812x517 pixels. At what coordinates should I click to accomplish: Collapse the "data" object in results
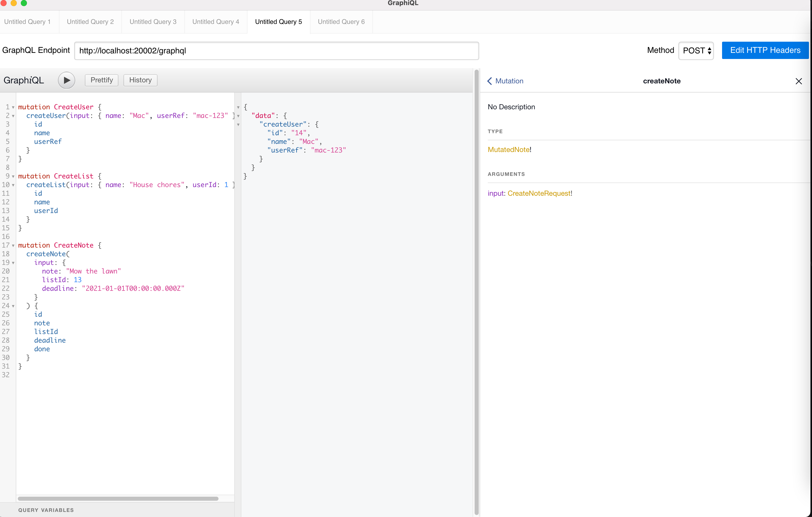tap(238, 116)
